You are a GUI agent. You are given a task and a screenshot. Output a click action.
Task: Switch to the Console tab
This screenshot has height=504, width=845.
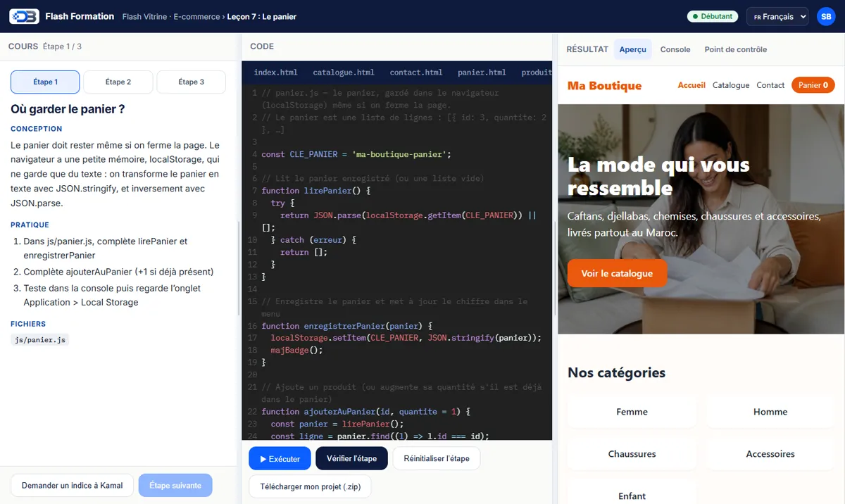click(675, 49)
